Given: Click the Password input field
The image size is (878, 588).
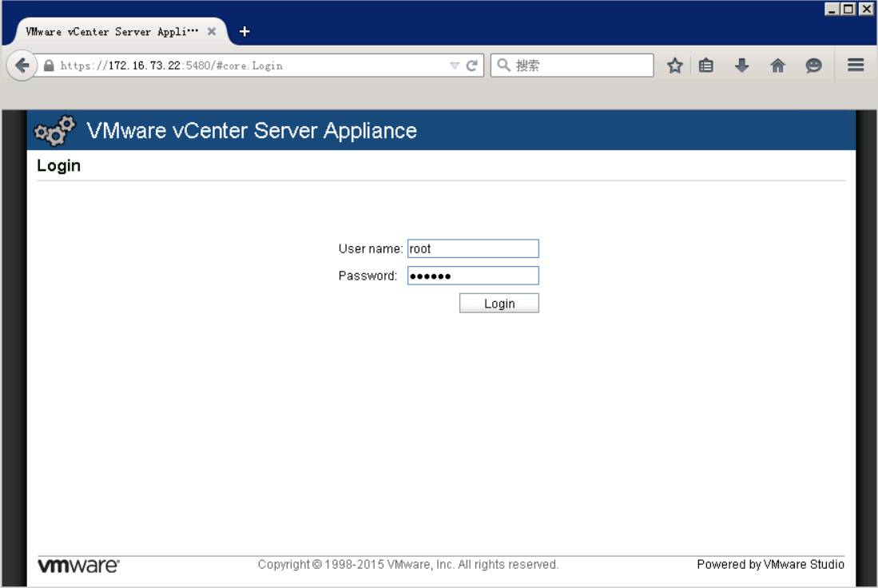Looking at the screenshot, I should click(x=473, y=276).
